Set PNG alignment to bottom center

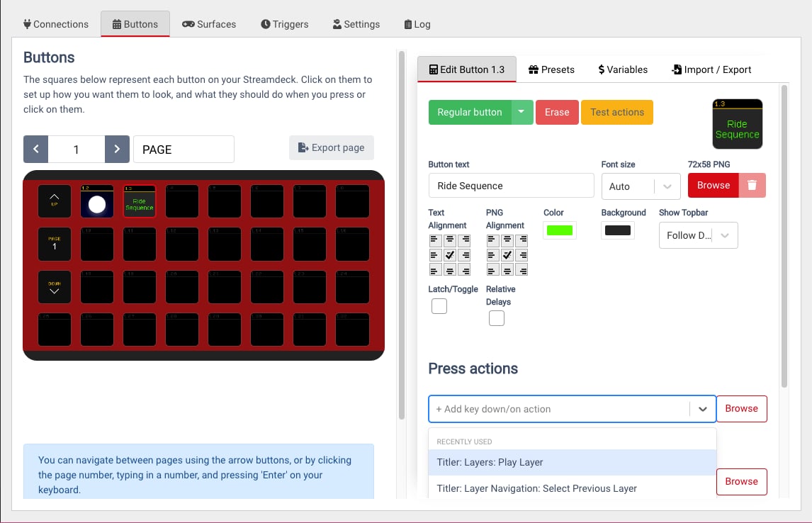point(507,270)
